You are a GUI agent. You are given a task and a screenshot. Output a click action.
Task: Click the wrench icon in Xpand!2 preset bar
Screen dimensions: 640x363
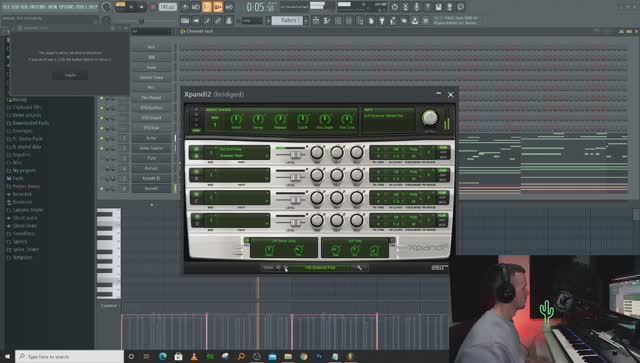tap(359, 267)
